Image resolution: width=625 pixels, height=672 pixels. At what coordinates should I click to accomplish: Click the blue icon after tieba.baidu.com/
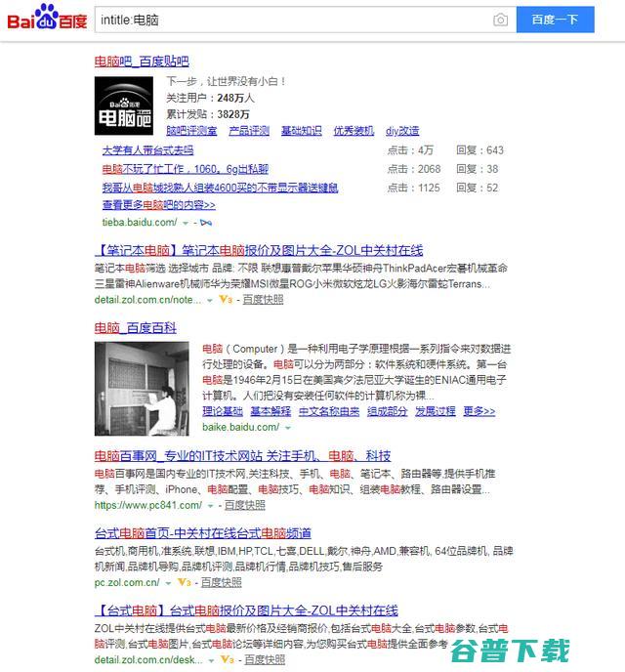pos(206,223)
